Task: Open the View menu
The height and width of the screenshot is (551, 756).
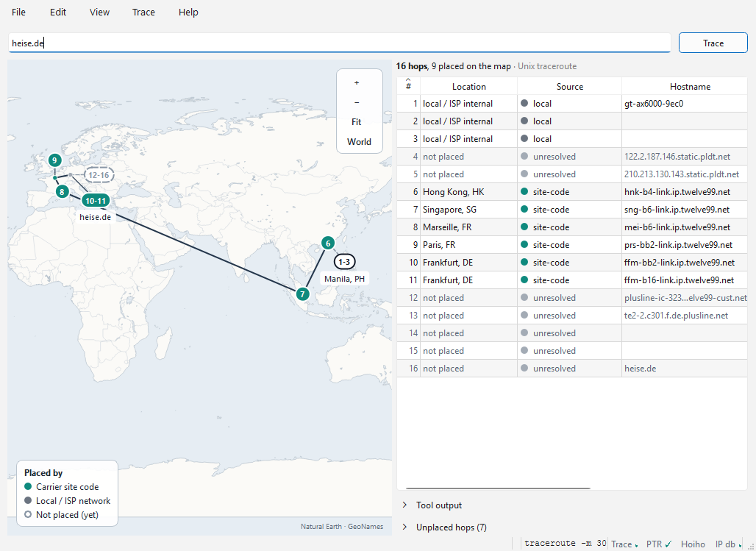Action: tap(99, 12)
